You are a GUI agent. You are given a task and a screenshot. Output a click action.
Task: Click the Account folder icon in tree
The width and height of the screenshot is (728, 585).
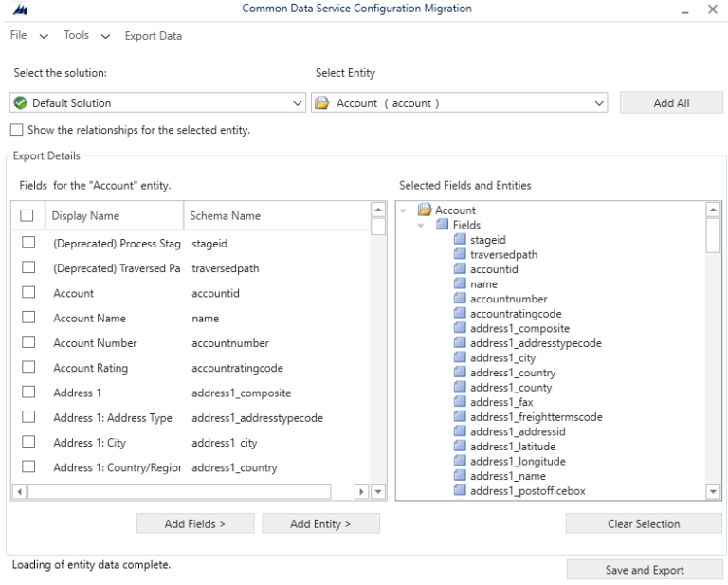[425, 210]
